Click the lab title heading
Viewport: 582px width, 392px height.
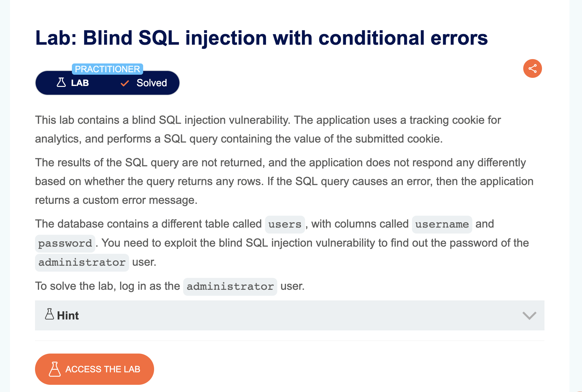pos(261,38)
